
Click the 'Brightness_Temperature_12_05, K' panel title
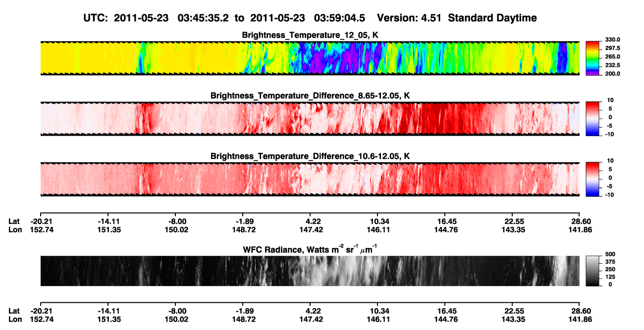tap(310, 35)
